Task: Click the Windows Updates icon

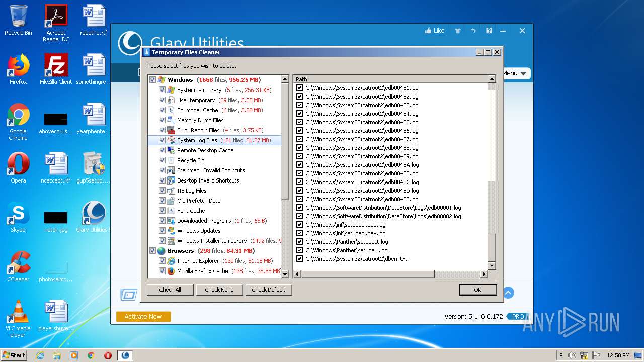Action: 171,231
